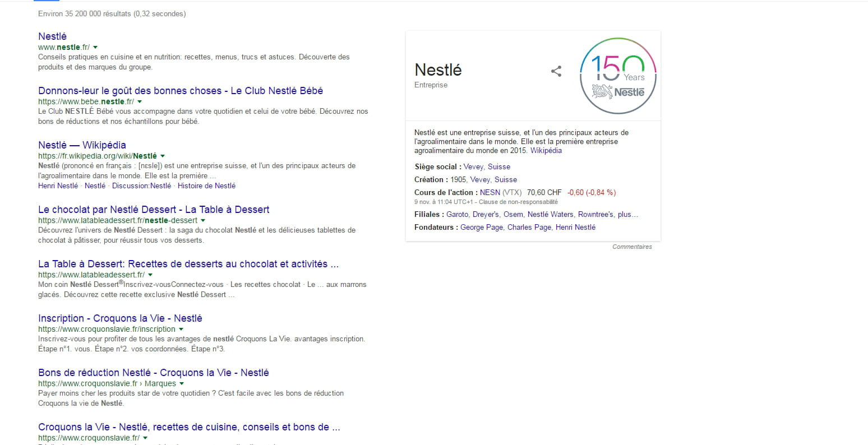
Task: Click Nestlé Waters subsidiary link
Action: [x=551, y=215]
